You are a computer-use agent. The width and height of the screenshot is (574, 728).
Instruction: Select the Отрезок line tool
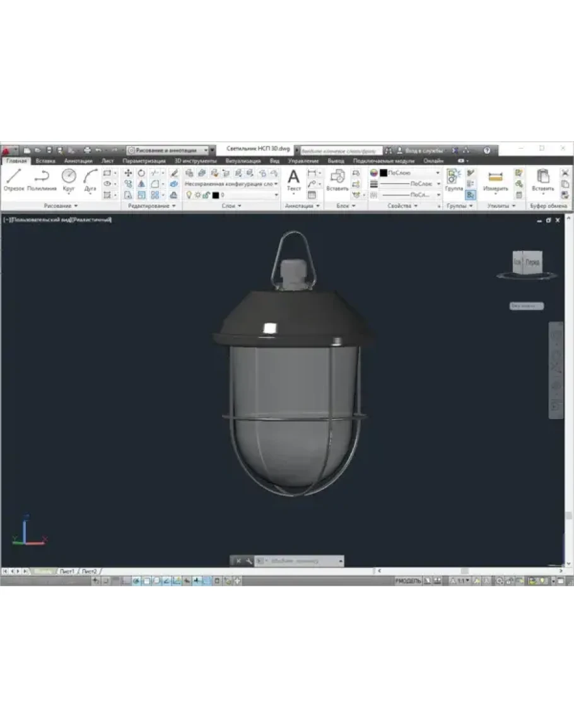(13, 179)
